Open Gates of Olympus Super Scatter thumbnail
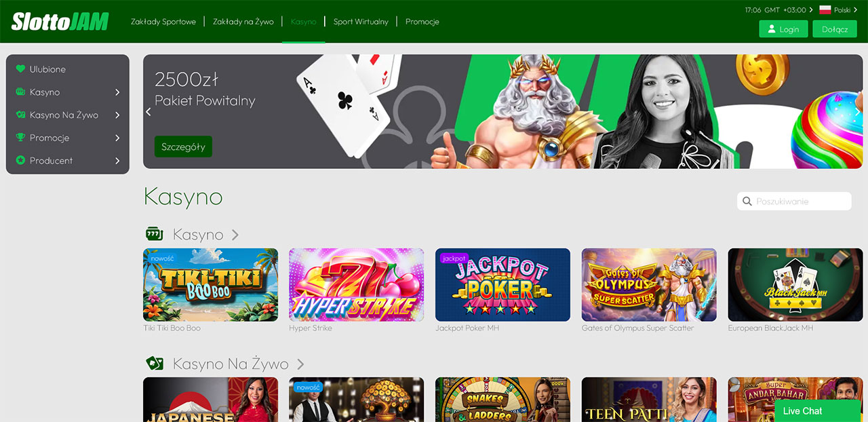 [649, 284]
